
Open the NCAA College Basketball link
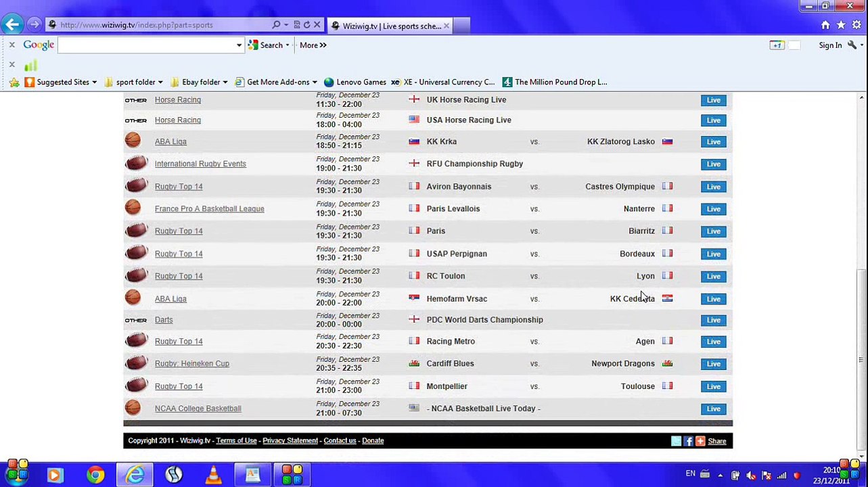click(198, 409)
